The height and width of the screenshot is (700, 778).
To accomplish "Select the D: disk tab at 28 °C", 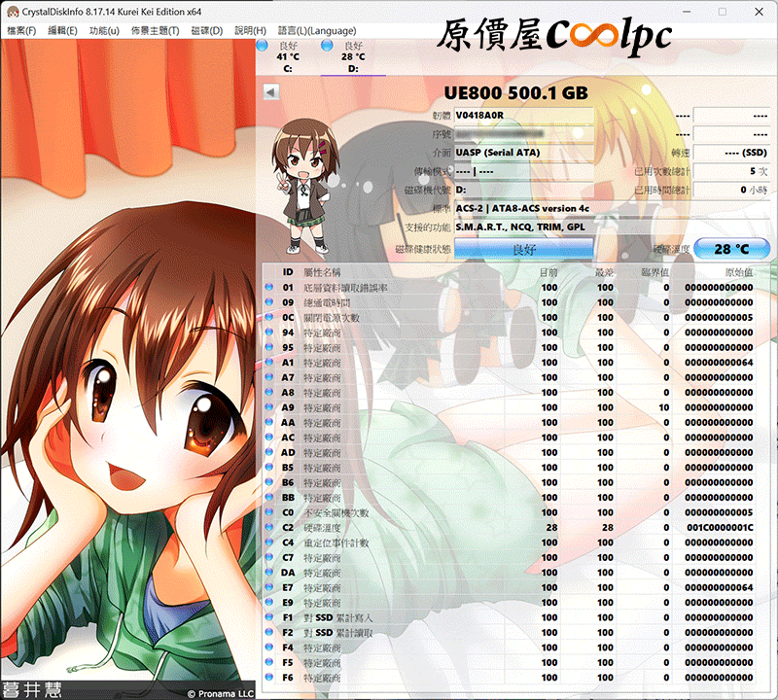I will [x=353, y=57].
